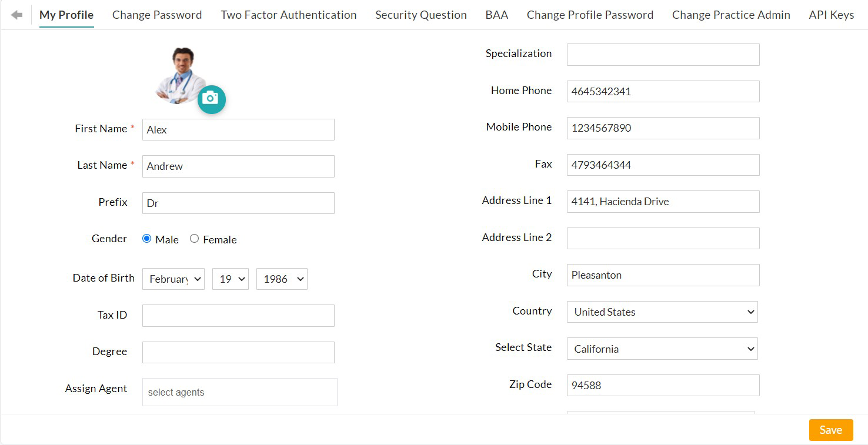Image resolution: width=868 pixels, height=445 pixels.
Task: Open the birth year dropdown
Action: pos(282,279)
